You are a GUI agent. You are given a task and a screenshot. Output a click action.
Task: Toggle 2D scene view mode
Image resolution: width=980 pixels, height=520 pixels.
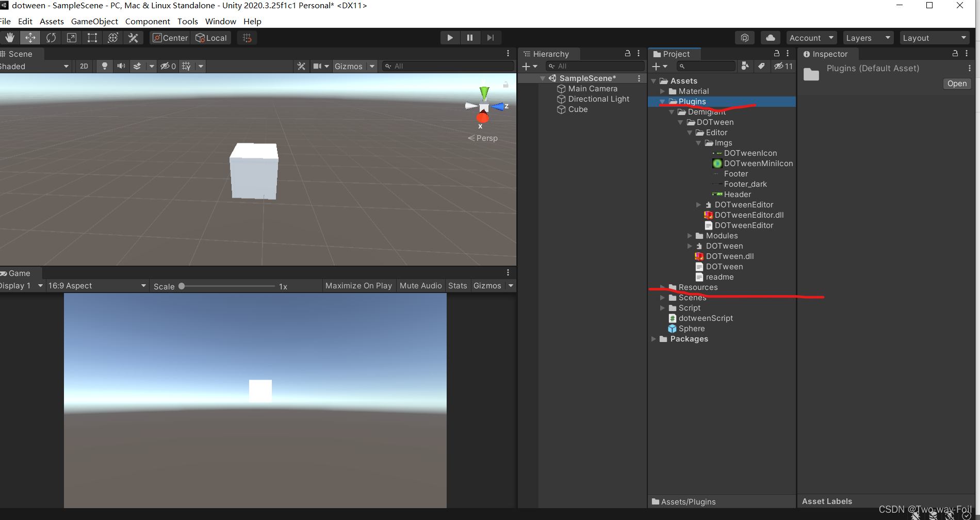click(x=84, y=66)
